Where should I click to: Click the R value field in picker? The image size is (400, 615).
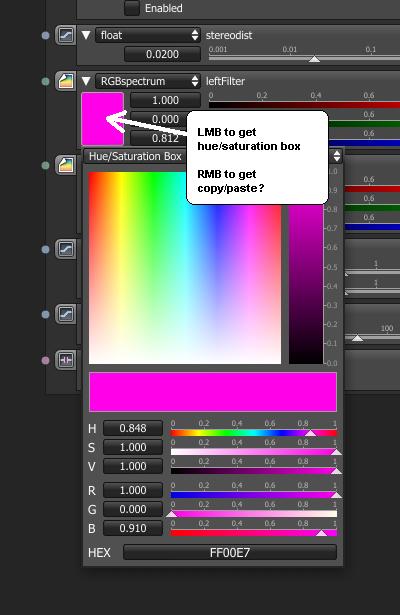coord(133,490)
